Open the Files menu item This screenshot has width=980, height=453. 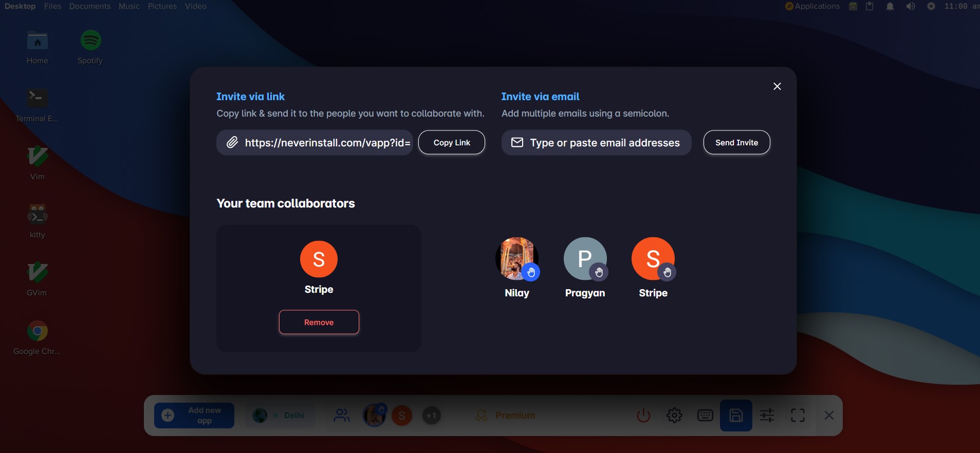point(52,6)
